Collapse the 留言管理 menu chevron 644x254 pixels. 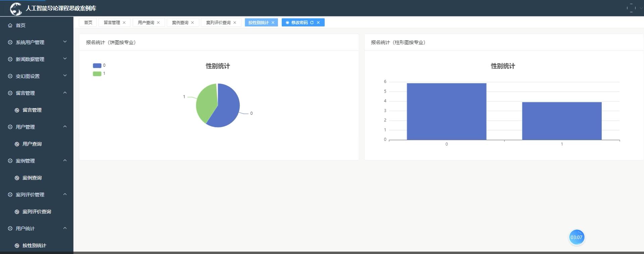coord(65,93)
